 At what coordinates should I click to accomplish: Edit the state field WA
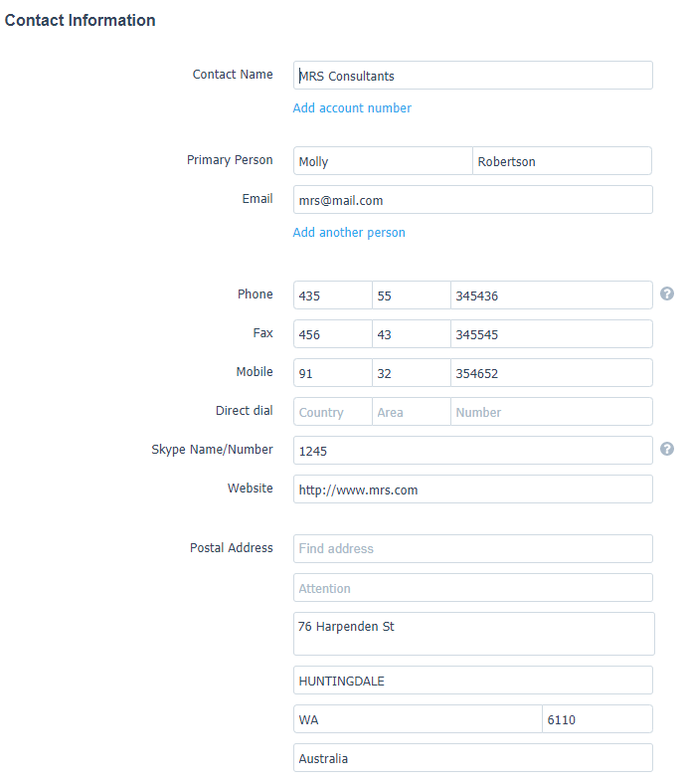pos(418,719)
